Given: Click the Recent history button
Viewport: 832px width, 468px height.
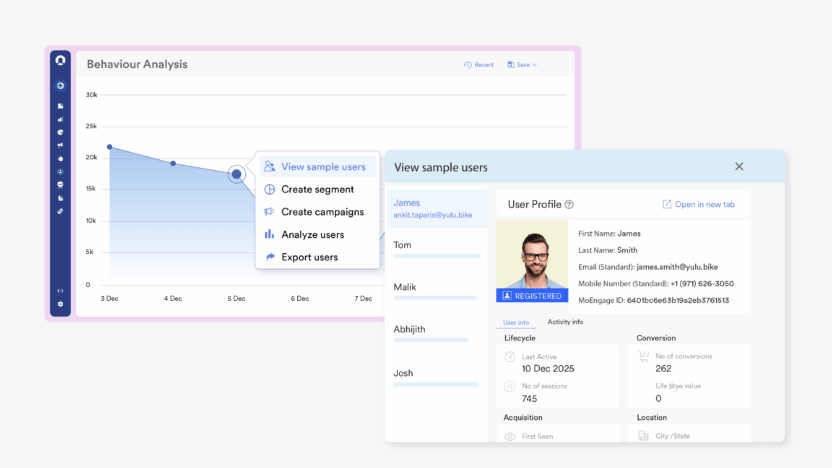Looking at the screenshot, I should (x=479, y=65).
